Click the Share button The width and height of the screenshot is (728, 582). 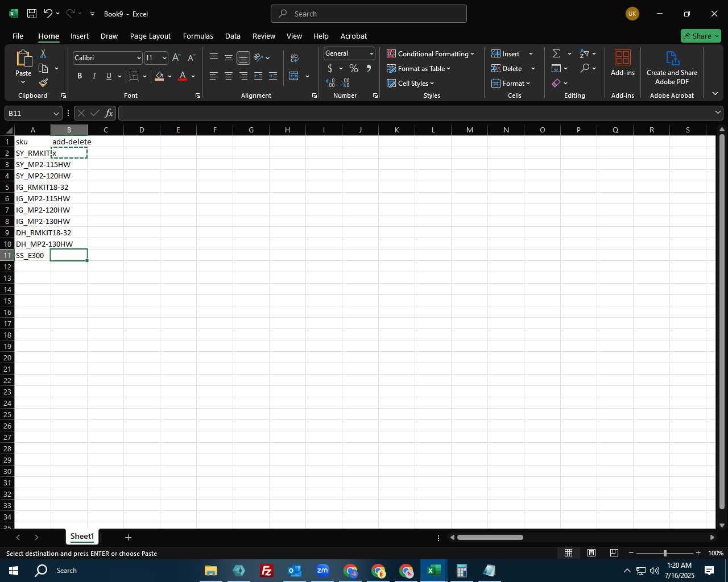coord(701,36)
